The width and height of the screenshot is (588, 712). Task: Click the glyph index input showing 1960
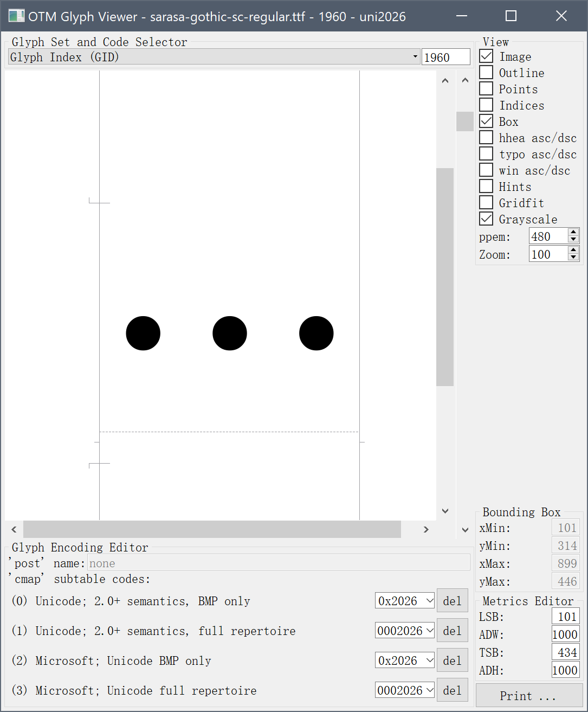446,57
